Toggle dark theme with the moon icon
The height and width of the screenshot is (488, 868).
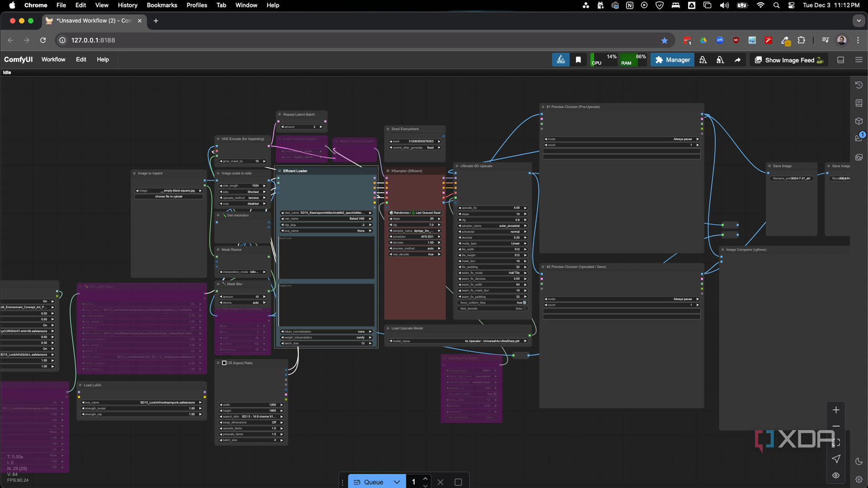(x=859, y=461)
